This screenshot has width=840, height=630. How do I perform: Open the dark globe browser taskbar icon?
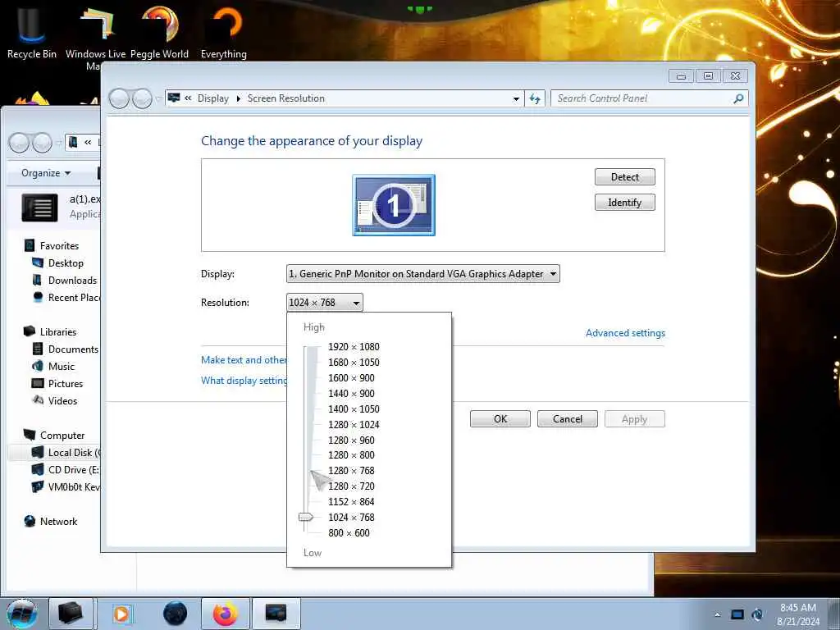click(x=175, y=614)
